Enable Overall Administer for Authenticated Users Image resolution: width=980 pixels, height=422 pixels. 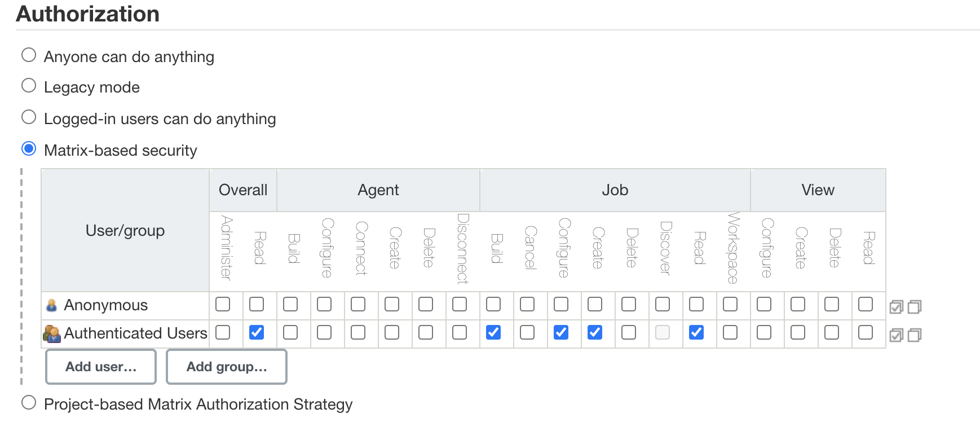223,332
